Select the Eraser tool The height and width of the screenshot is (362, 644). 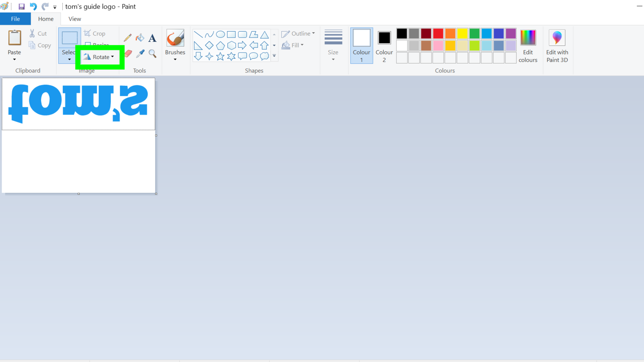128,53
